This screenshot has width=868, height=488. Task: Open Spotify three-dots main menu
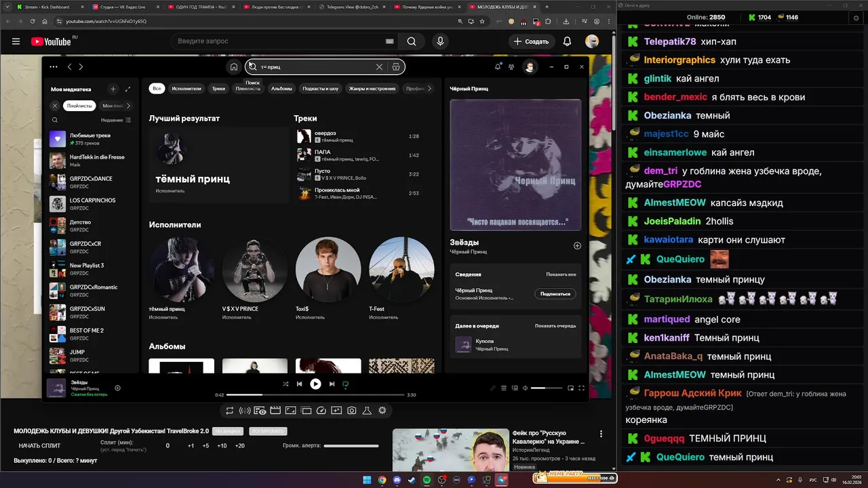pyautogui.click(x=54, y=66)
